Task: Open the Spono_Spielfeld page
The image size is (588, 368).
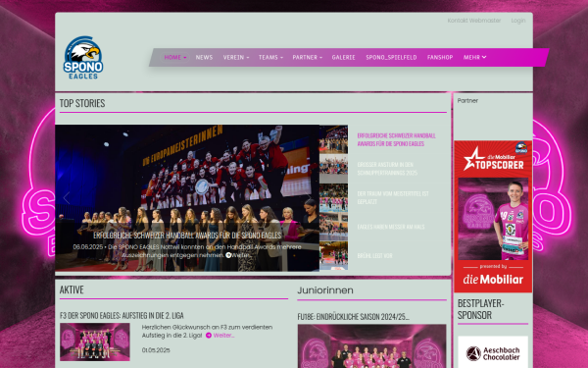Action: tap(391, 58)
